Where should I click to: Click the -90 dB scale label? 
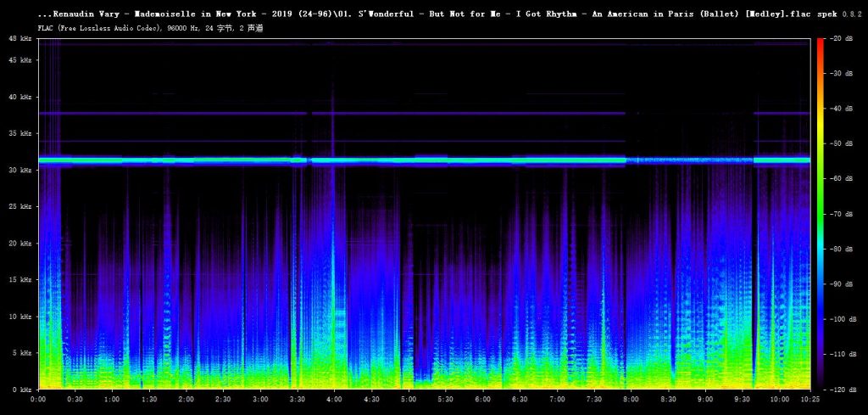click(841, 284)
